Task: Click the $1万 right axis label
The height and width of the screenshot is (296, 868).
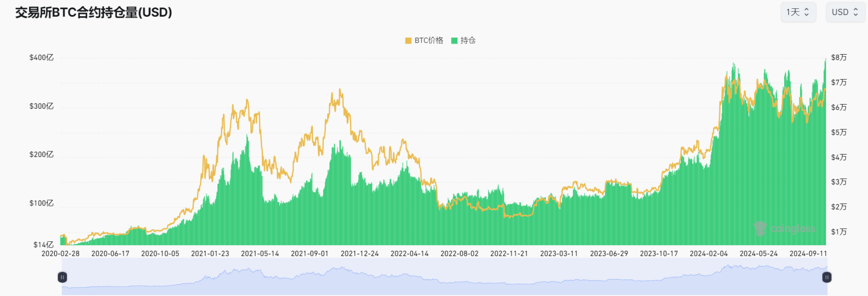Action: tap(838, 232)
